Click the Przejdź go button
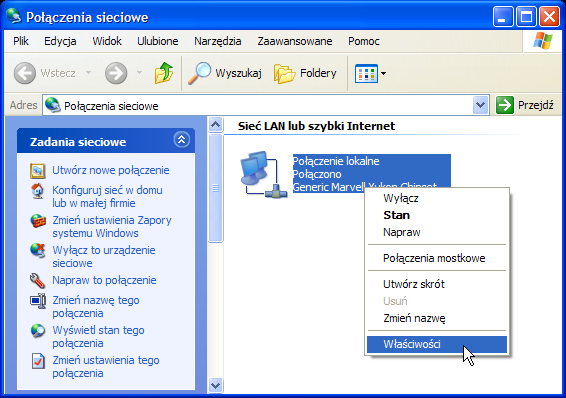The width and height of the screenshot is (566, 398). tap(525, 105)
